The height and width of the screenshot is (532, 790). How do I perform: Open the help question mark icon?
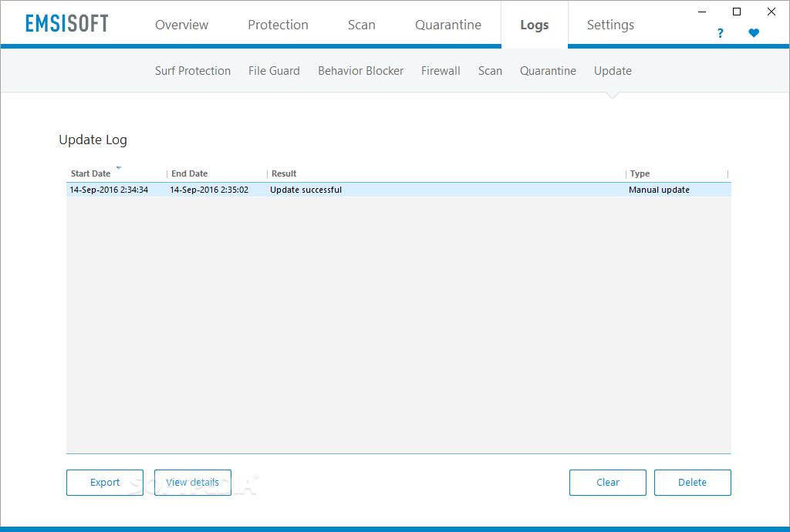click(x=720, y=33)
